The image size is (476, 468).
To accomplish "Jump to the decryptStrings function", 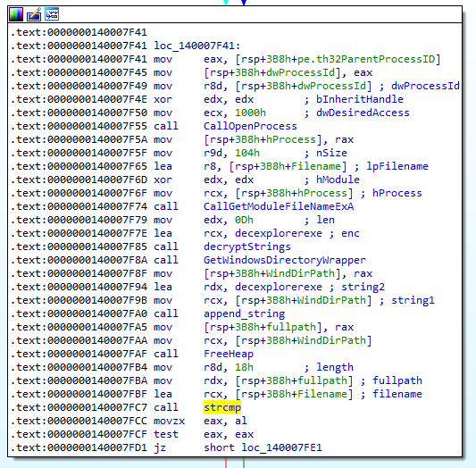I will (x=247, y=247).
